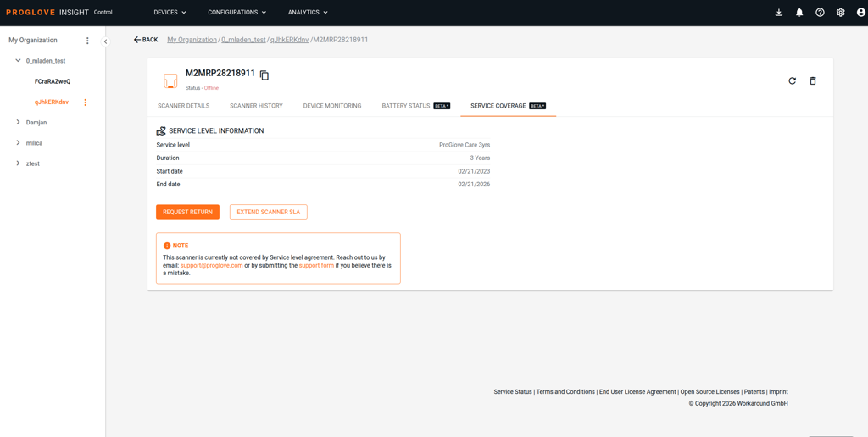Open the user account profile icon

(x=860, y=12)
